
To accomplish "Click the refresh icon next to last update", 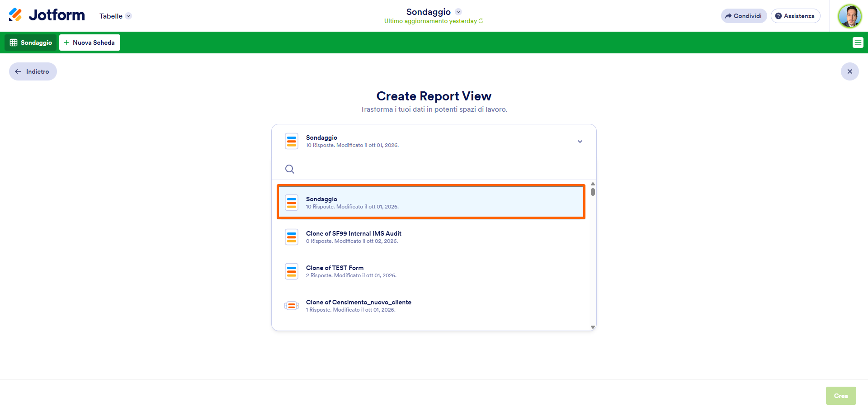I will click(x=481, y=21).
